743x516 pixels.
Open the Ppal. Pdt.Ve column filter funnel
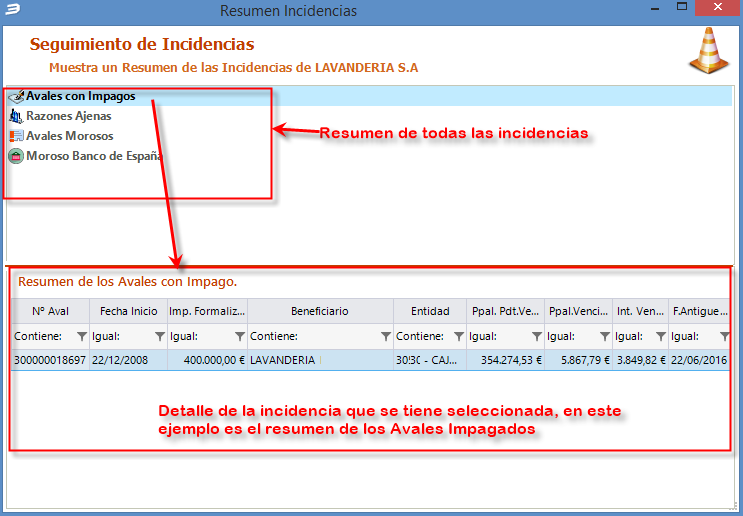tap(536, 336)
